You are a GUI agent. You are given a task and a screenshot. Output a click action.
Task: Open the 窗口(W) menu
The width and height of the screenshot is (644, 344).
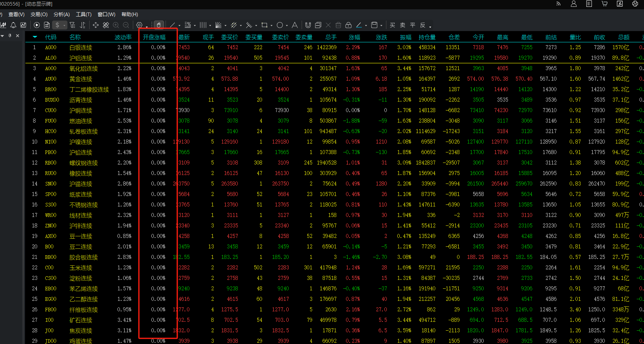tap(107, 15)
